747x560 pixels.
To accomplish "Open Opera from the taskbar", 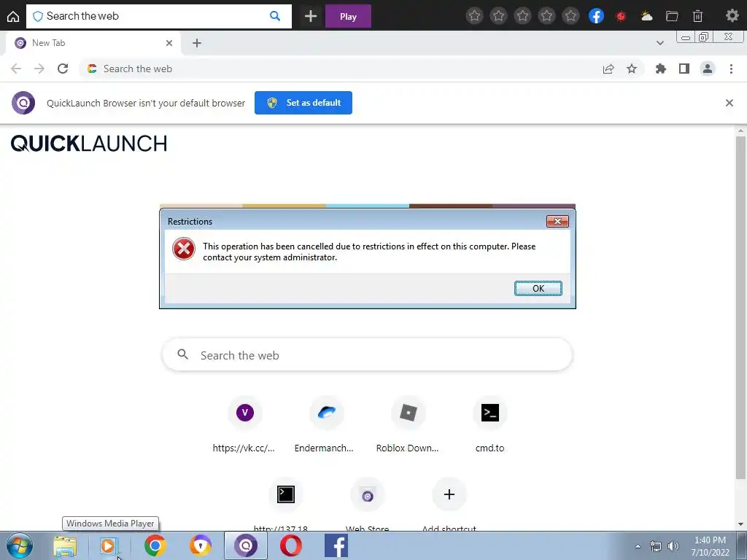I will click(291, 546).
